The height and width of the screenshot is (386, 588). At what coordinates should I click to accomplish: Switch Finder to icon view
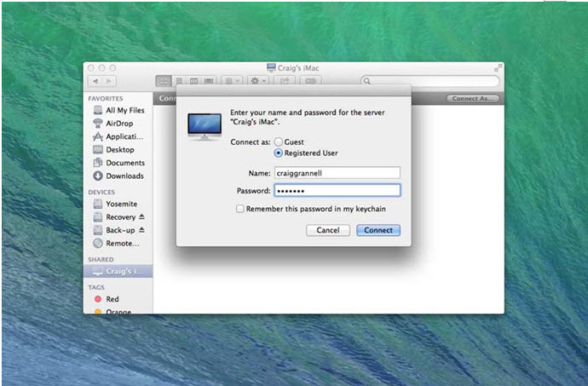click(164, 81)
